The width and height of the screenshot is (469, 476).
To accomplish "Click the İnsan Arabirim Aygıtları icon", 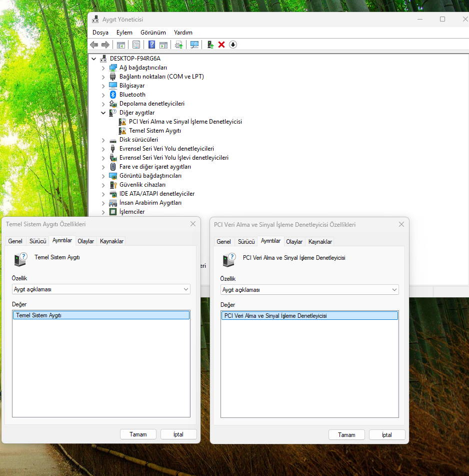I will pyautogui.click(x=113, y=203).
